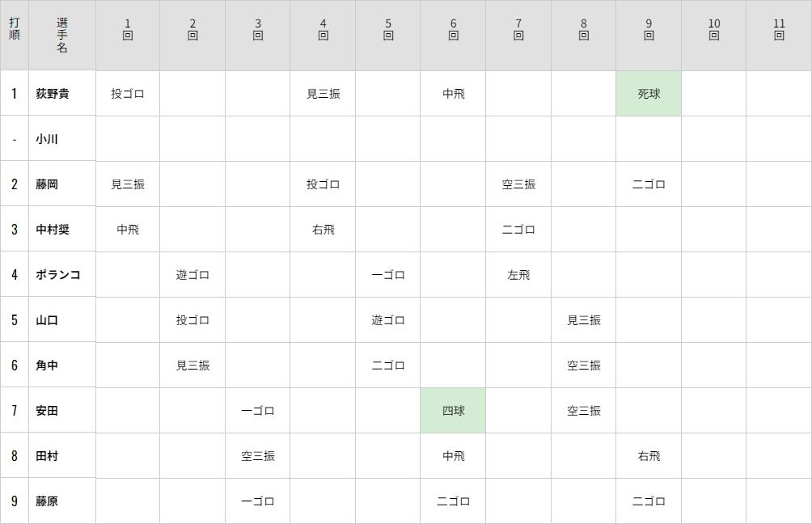Image resolution: width=812 pixels, height=524 pixels.
Task: Select the 6回 inning header
Action: [453, 36]
